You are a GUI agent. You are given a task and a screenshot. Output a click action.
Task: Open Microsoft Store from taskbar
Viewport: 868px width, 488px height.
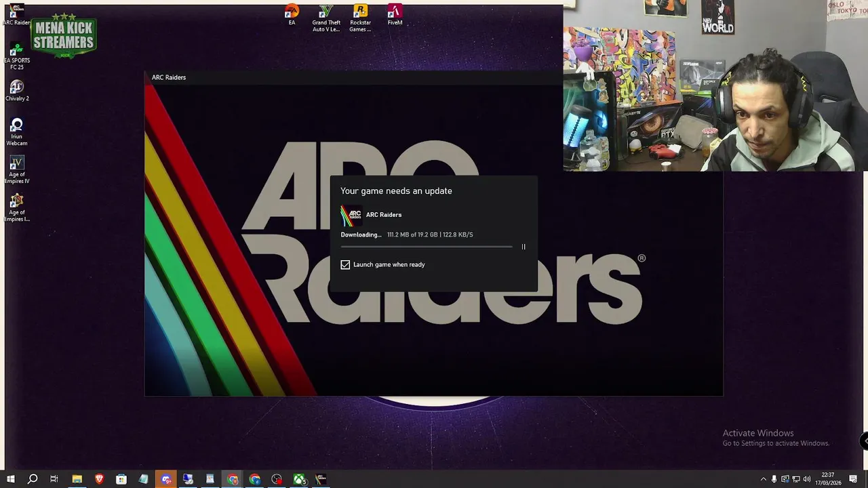121,479
